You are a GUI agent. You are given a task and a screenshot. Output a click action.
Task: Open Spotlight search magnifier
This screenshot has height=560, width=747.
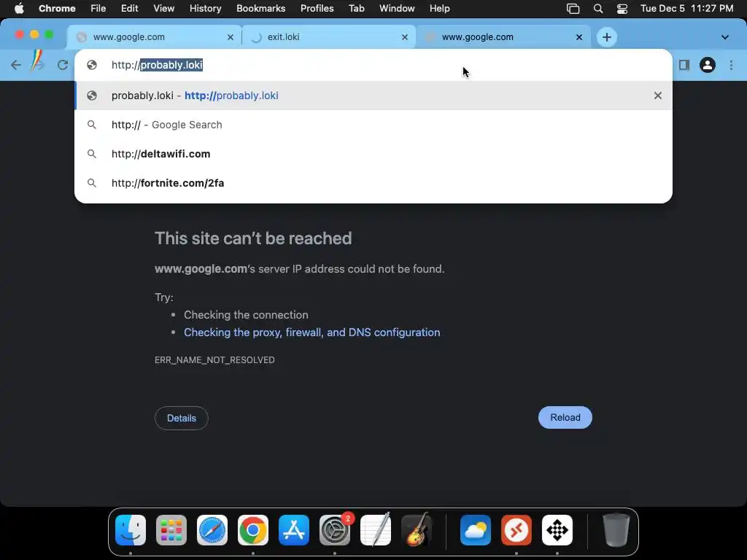tap(598, 9)
